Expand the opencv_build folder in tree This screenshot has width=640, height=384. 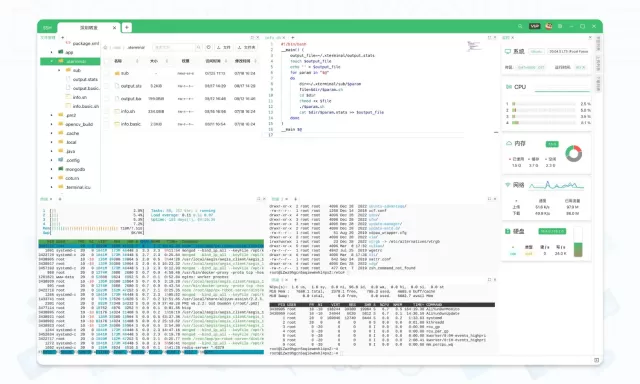51,124
